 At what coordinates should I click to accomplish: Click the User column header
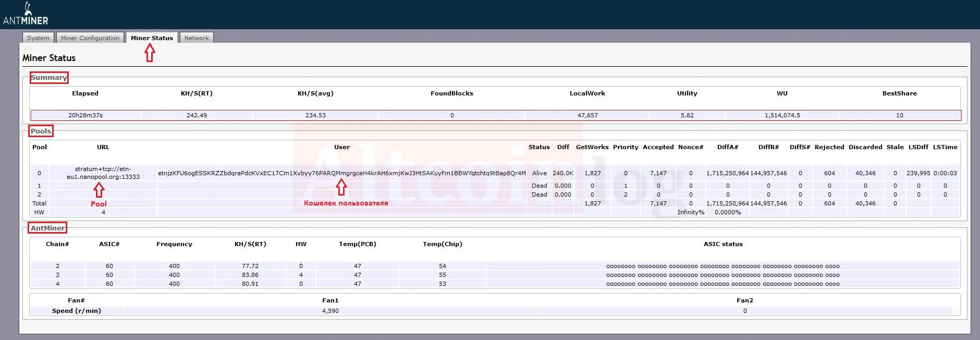(342, 147)
